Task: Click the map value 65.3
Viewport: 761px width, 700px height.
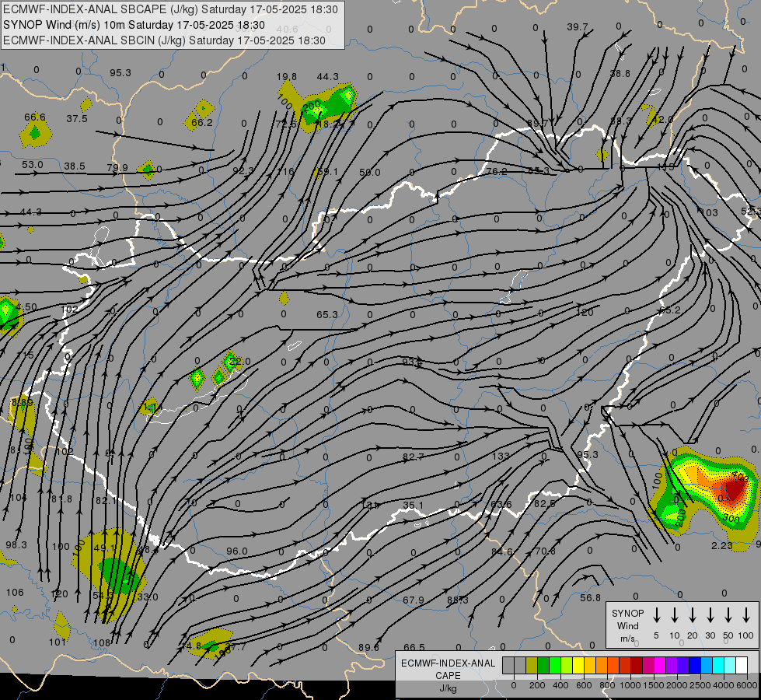Action: point(326,315)
